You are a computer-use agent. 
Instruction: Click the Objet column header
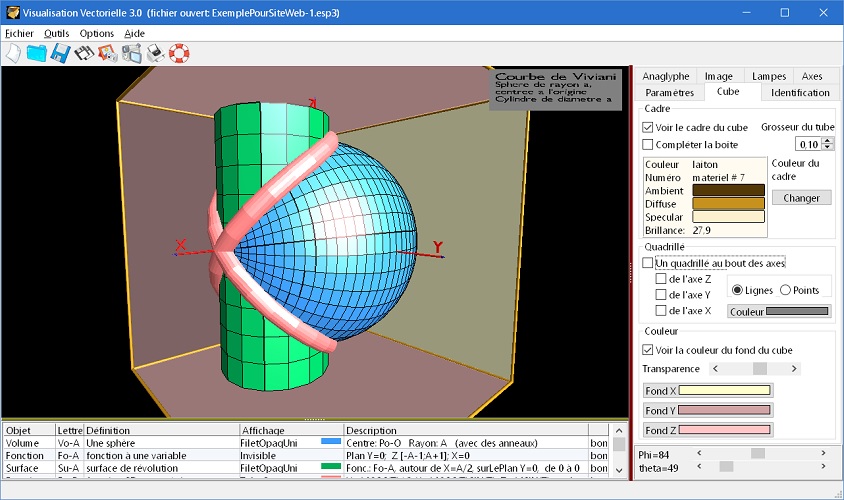30,430
